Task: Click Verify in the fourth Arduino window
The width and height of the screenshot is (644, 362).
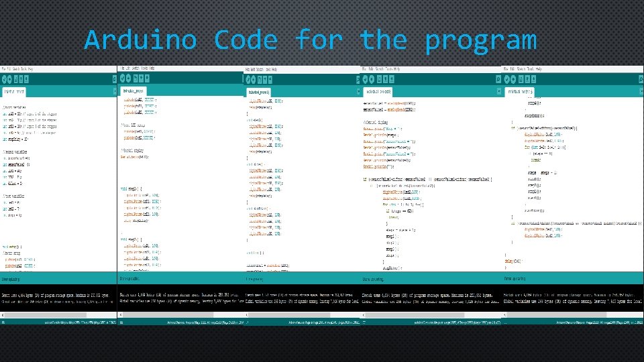Action: click(365, 79)
